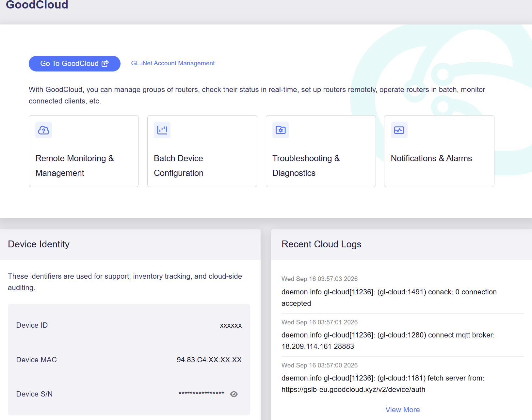532x420 pixels.
Task: Click the log timestamp 03:57:00
Action: coord(320,366)
